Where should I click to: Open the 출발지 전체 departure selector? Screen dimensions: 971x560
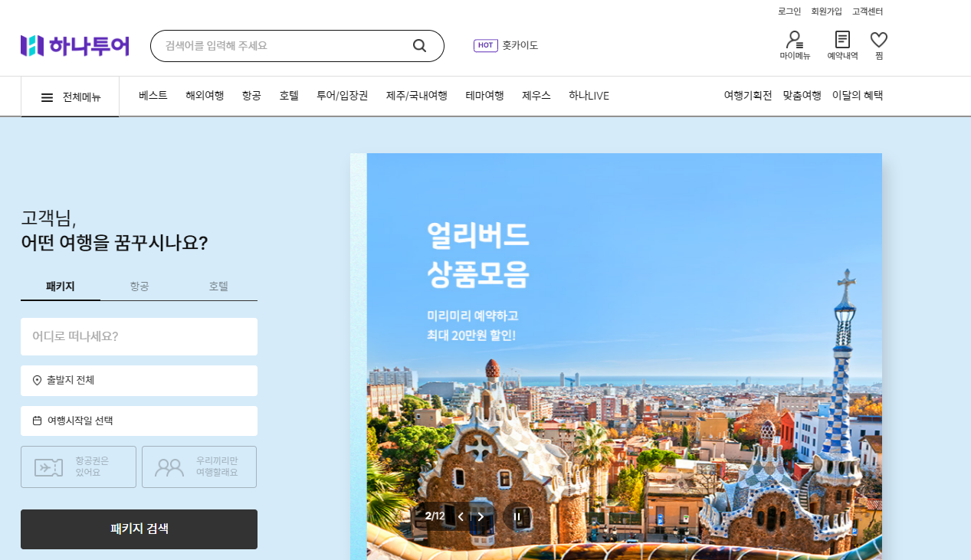tap(139, 381)
